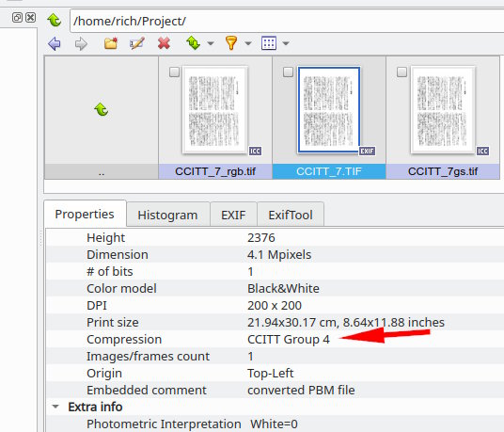Screen dimensions: 504x432
Task: Select the Print size row
Action: tap(276, 322)
